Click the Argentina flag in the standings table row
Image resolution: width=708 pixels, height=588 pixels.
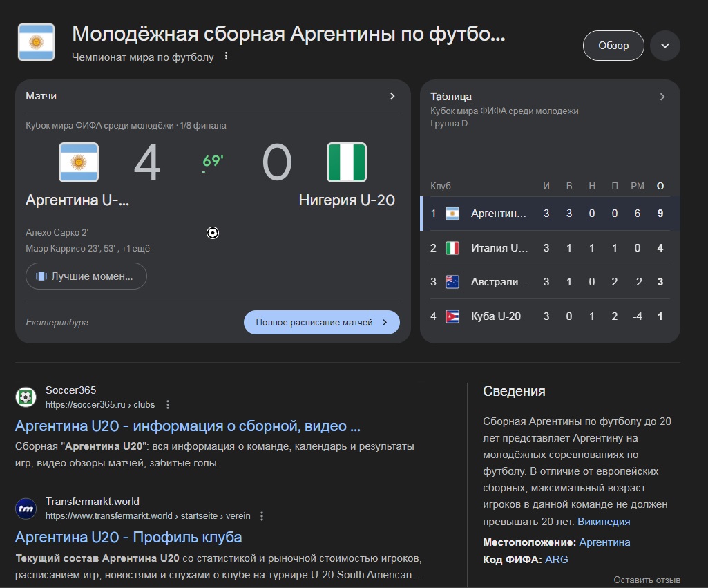tap(452, 214)
